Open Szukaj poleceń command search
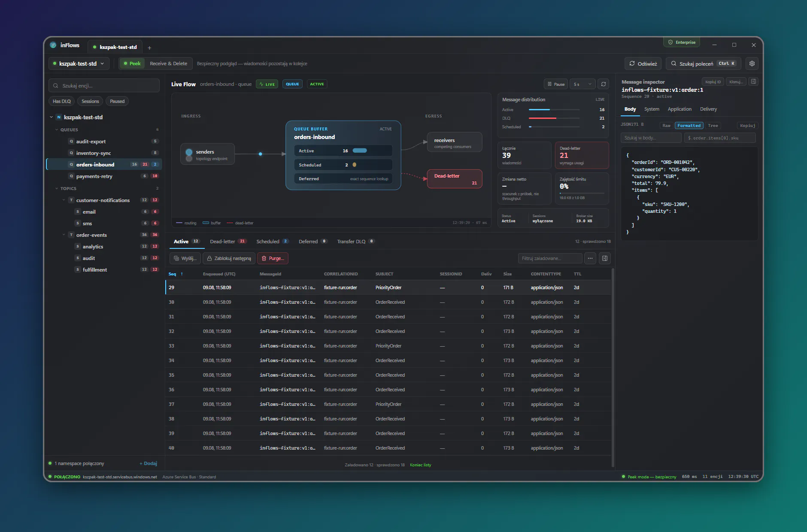The height and width of the screenshot is (532, 807). (704, 63)
